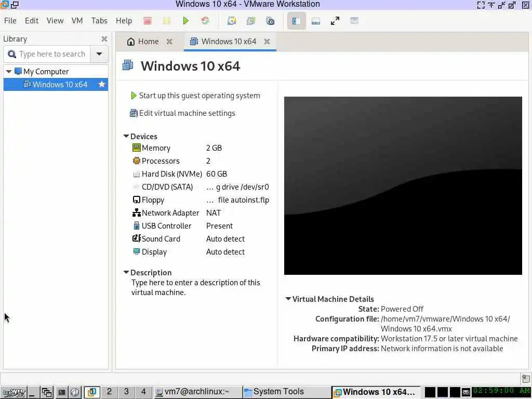The width and height of the screenshot is (532, 399).
Task: Click the yellow Suspend Guest toolbar icon
Action: pos(167,21)
